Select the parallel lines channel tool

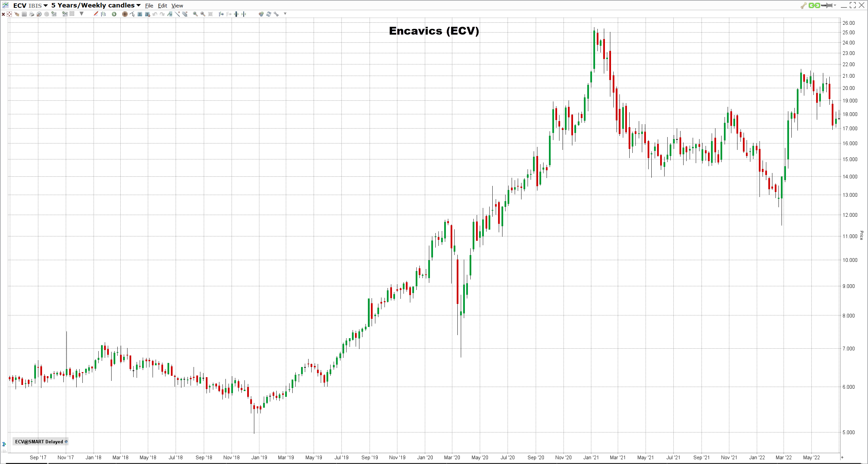click(185, 14)
